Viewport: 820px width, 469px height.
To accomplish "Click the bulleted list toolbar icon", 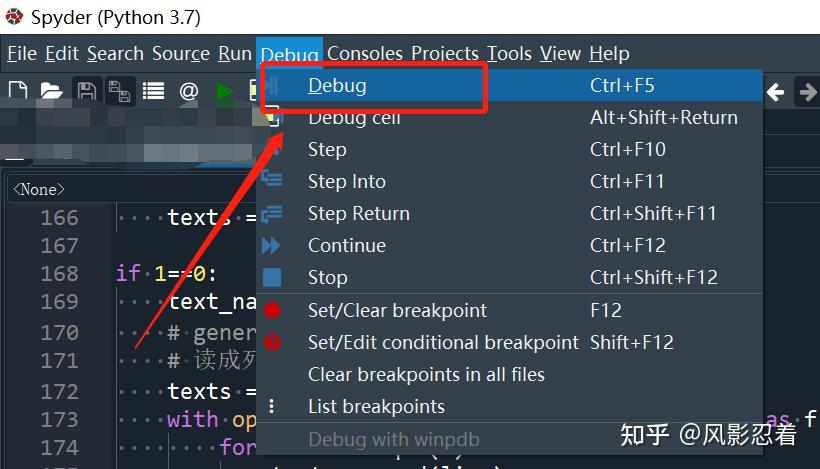I will point(153,92).
